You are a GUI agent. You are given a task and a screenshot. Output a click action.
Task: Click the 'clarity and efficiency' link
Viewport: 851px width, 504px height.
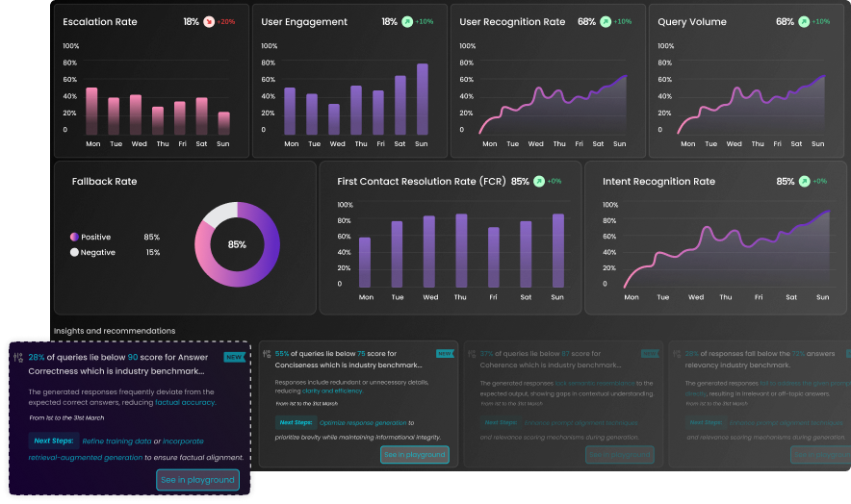pos(334,391)
